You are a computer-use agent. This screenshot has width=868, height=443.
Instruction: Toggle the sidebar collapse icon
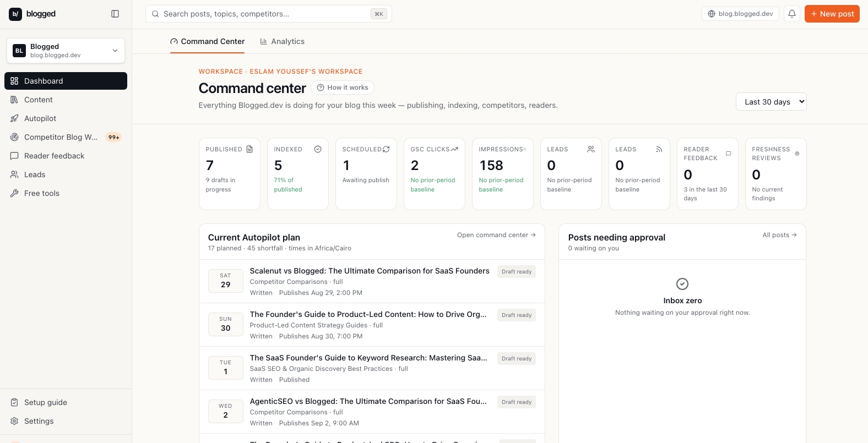click(115, 14)
